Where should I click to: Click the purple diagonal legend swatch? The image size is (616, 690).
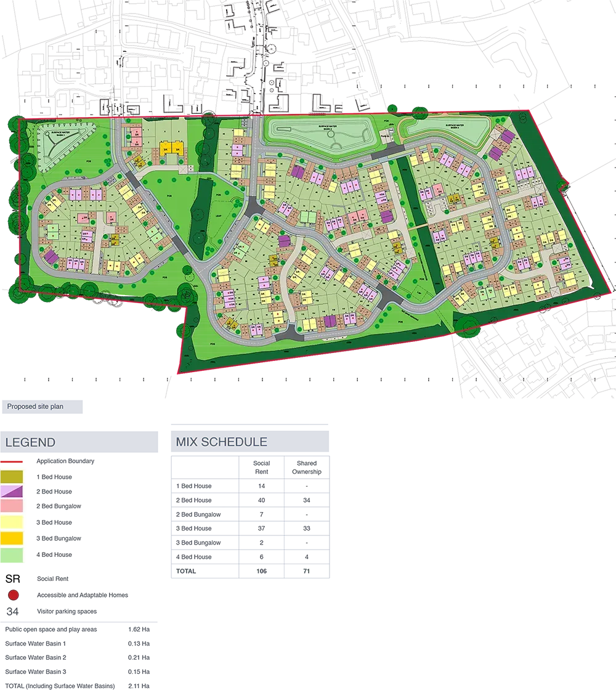click(x=12, y=491)
